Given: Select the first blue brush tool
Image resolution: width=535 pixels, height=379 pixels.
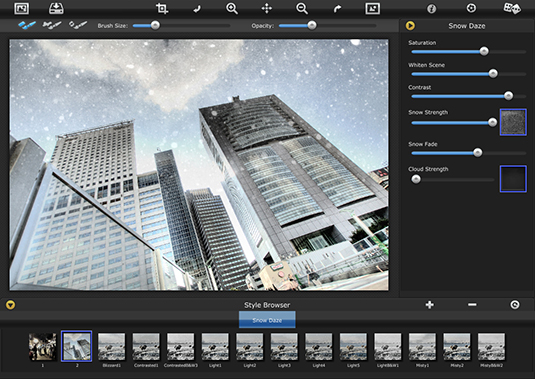Looking at the screenshot, I should 27,25.
